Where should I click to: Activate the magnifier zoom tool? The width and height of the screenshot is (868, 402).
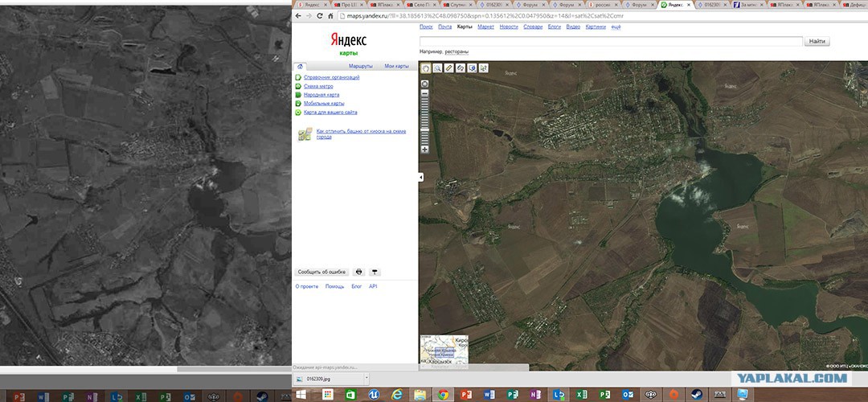coord(437,68)
